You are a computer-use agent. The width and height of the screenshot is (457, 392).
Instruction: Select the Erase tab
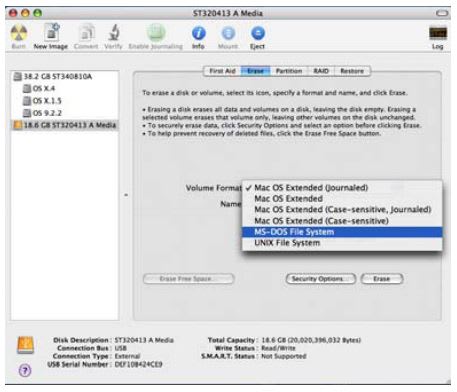[x=255, y=71]
